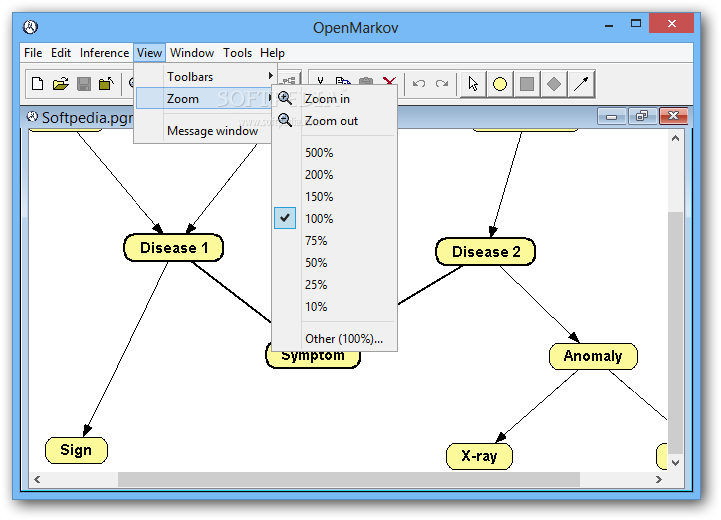Close the Softpedia.pgmx document window
The height and width of the screenshot is (520, 721).
click(673, 116)
